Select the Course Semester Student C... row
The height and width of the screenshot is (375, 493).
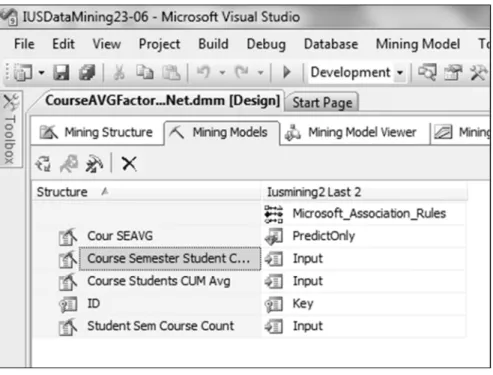tap(170, 258)
